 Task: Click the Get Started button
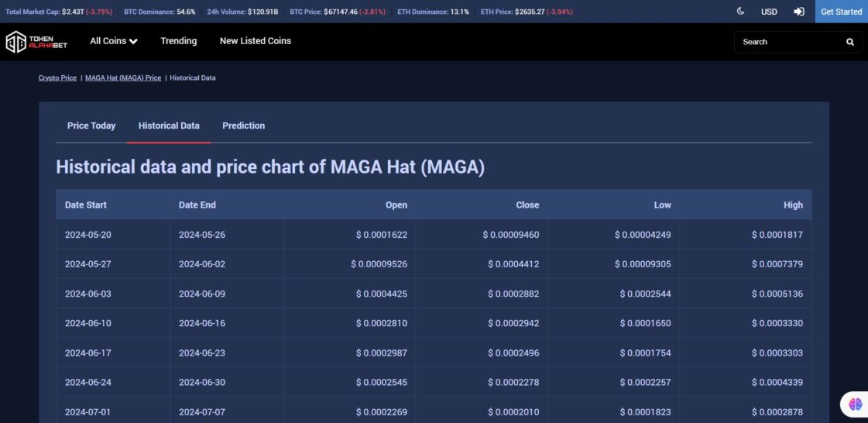point(842,12)
